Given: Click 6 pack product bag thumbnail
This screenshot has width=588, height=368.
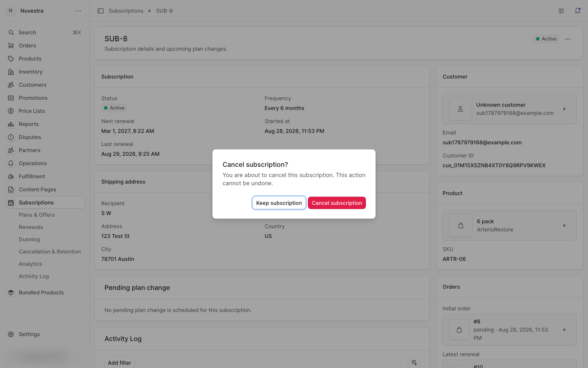Looking at the screenshot, I should pos(460,225).
